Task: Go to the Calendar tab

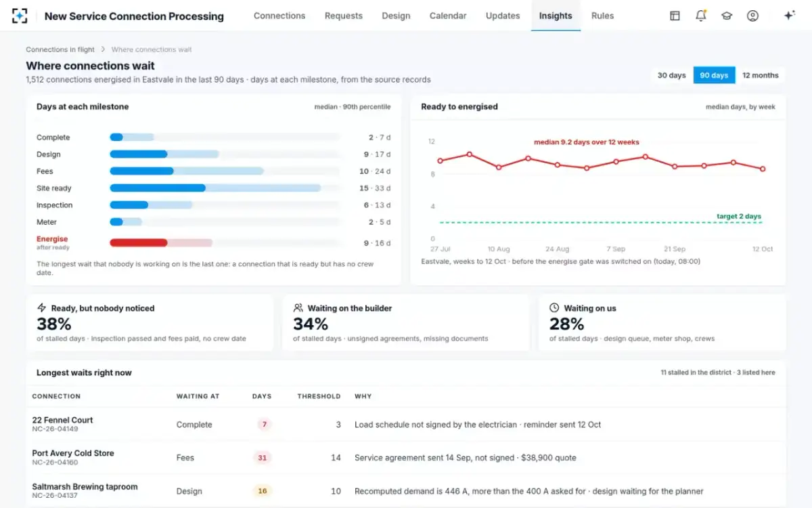Action: click(448, 16)
